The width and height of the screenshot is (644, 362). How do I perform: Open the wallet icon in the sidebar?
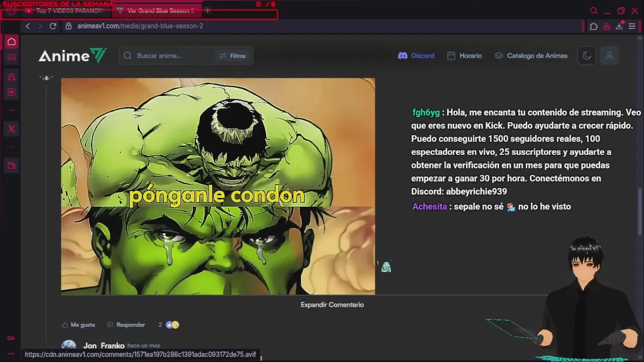12,165
